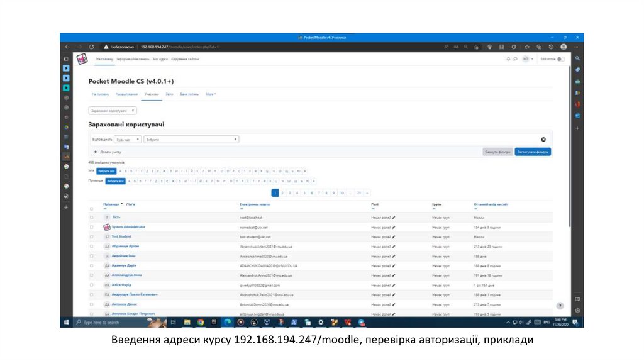Go to page 2 of the user list
This screenshot has height=361, width=644.
282,193
